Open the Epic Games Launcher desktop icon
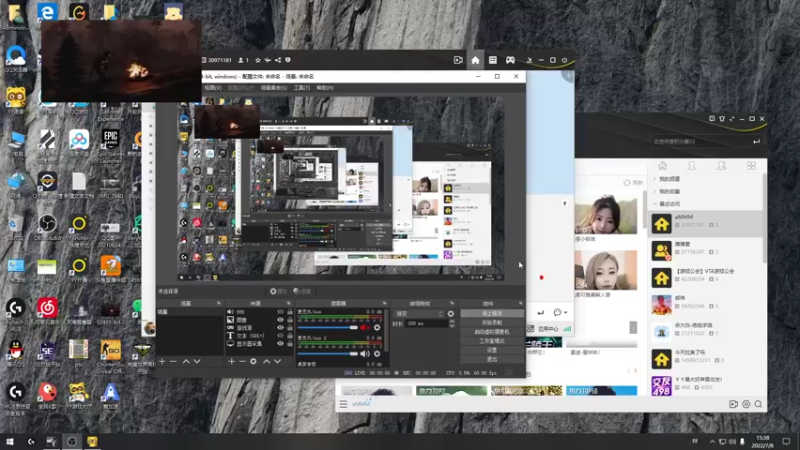Viewport: 800px width, 450px height. click(111, 143)
